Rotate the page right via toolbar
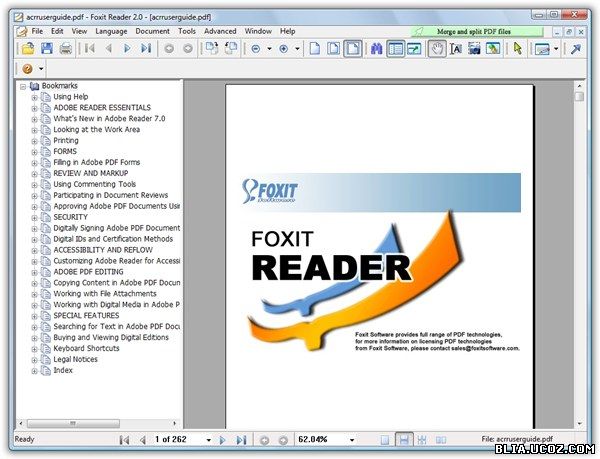Image resolution: width=600 pixels, height=459 pixels. 212,49
